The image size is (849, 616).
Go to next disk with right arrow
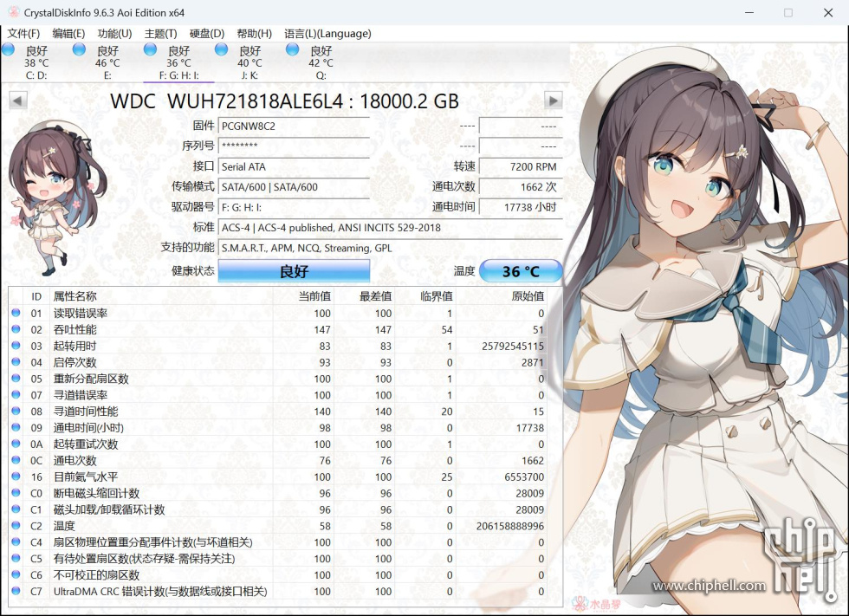tap(553, 101)
